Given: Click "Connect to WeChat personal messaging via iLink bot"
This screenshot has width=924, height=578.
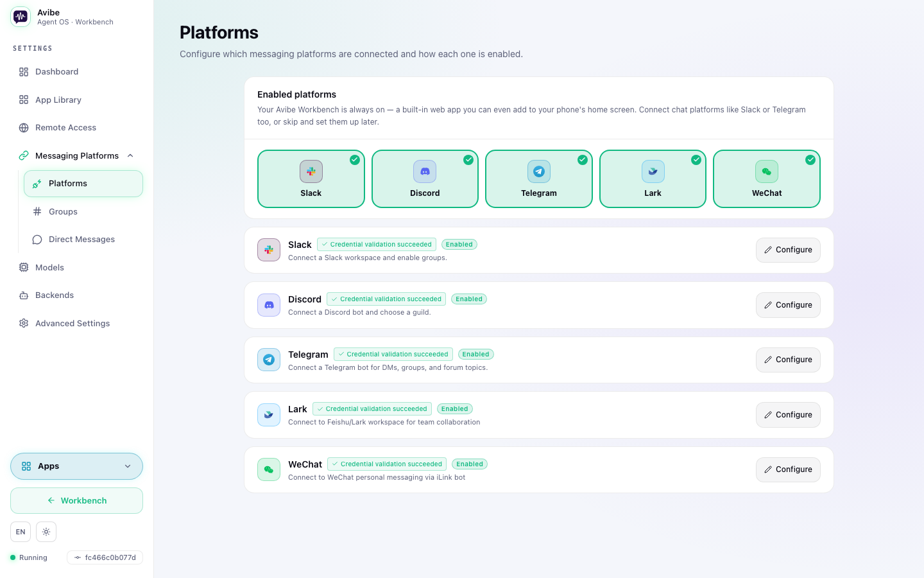Looking at the screenshot, I should (377, 478).
